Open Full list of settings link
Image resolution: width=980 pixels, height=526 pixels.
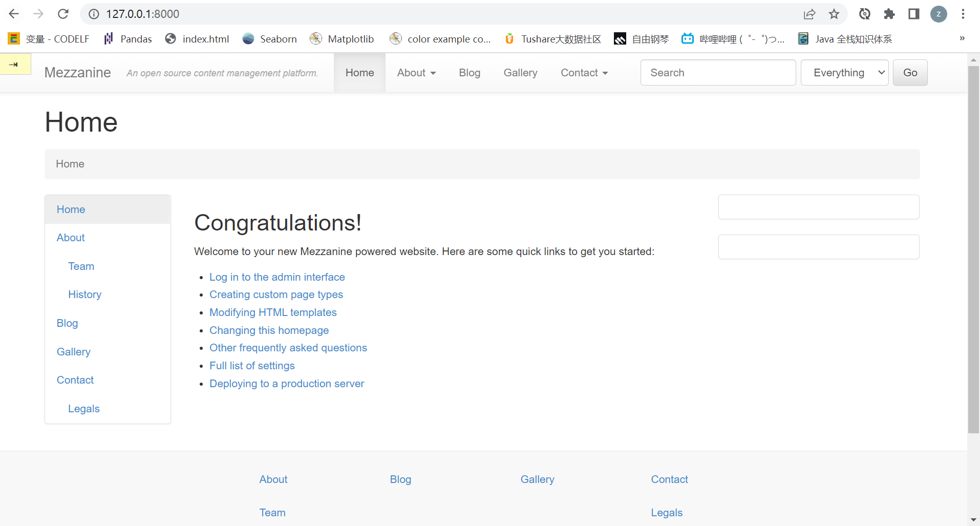[252, 366]
